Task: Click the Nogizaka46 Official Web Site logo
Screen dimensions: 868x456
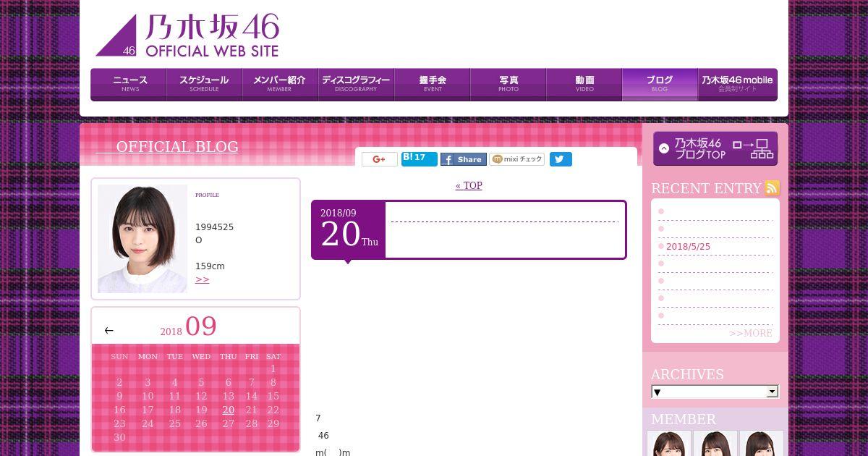Action: pos(187,35)
